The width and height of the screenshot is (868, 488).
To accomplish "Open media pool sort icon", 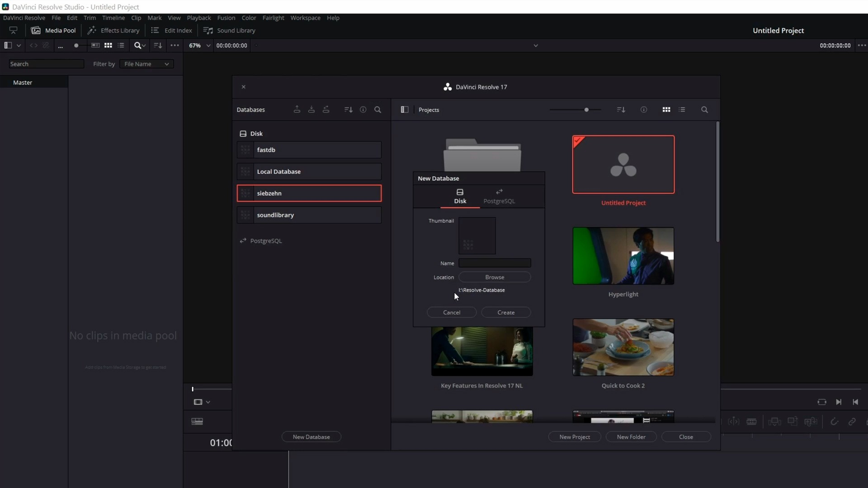I will [x=158, y=45].
